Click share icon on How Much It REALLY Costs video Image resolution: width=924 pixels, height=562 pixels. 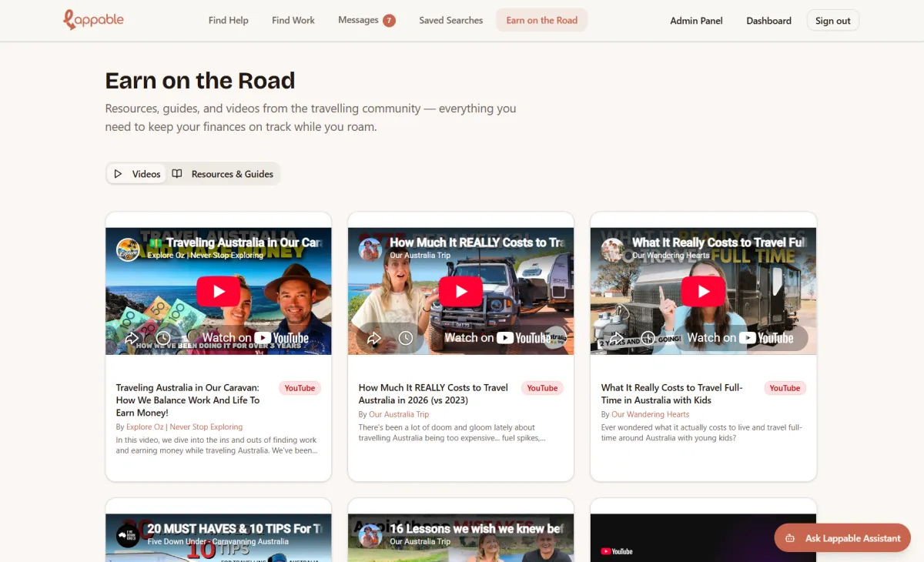pyautogui.click(x=374, y=338)
